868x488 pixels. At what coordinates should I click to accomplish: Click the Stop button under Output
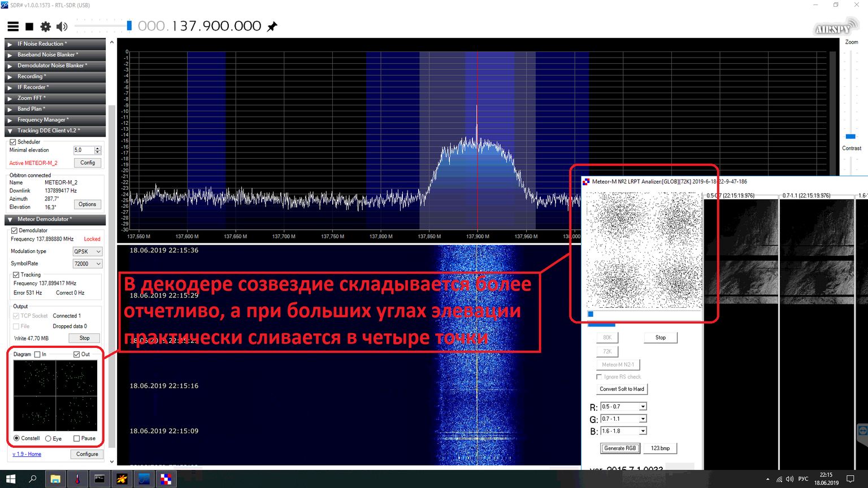[85, 338]
